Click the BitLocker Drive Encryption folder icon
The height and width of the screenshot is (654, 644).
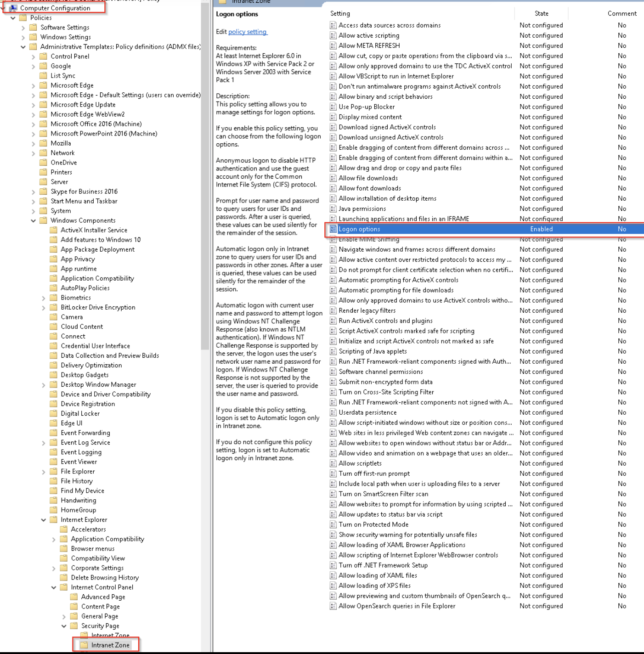tap(54, 308)
